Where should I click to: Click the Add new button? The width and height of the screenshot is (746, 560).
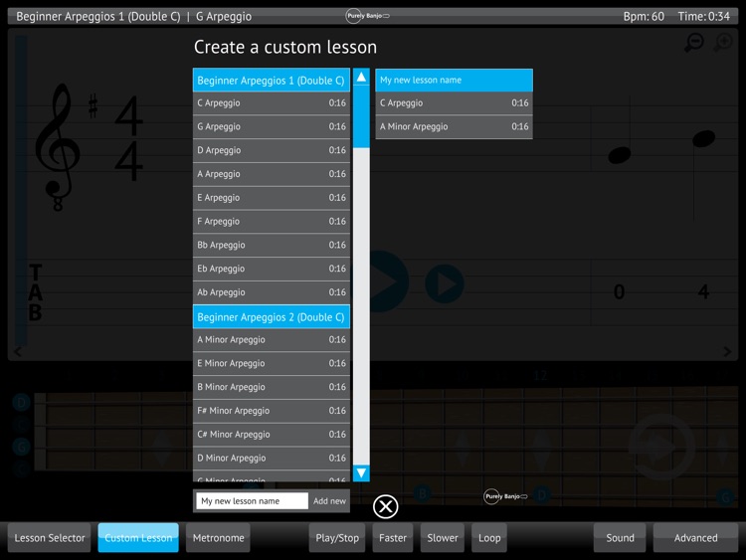pyautogui.click(x=329, y=501)
